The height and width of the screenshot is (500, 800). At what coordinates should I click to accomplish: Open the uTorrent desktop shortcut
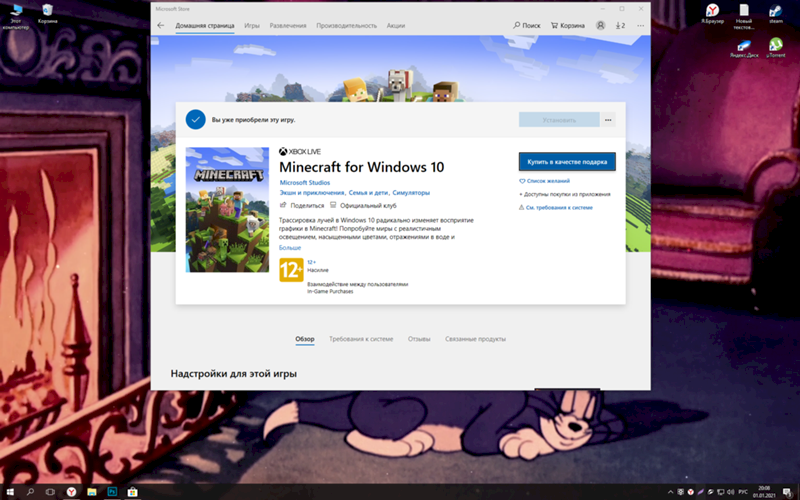776,48
